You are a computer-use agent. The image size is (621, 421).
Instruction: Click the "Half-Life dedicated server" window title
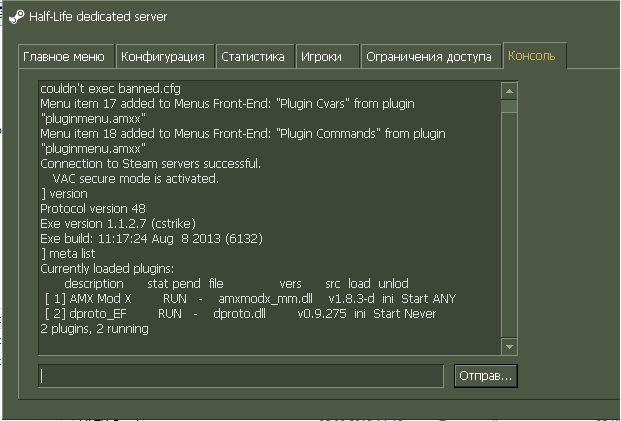[x=98, y=17]
